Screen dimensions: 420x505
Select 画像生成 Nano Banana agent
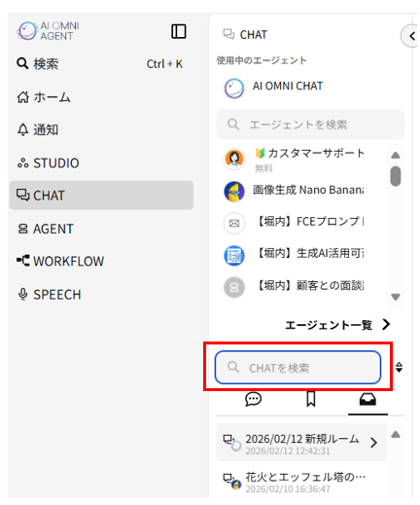[308, 190]
